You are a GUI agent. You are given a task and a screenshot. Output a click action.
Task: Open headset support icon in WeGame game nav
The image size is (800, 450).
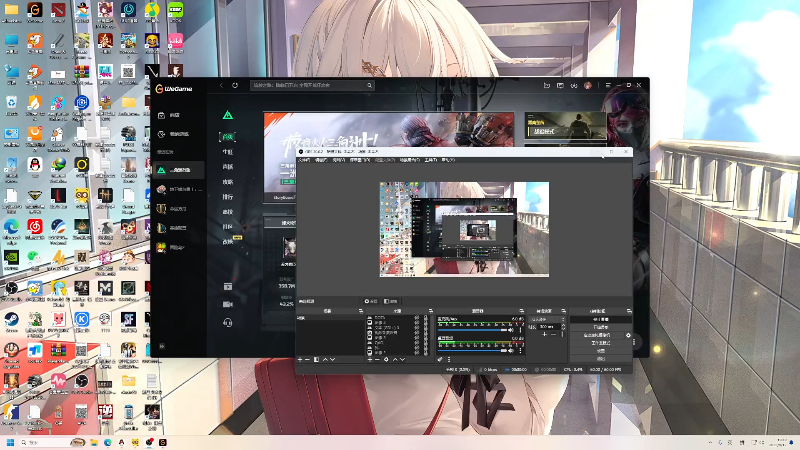228,322
